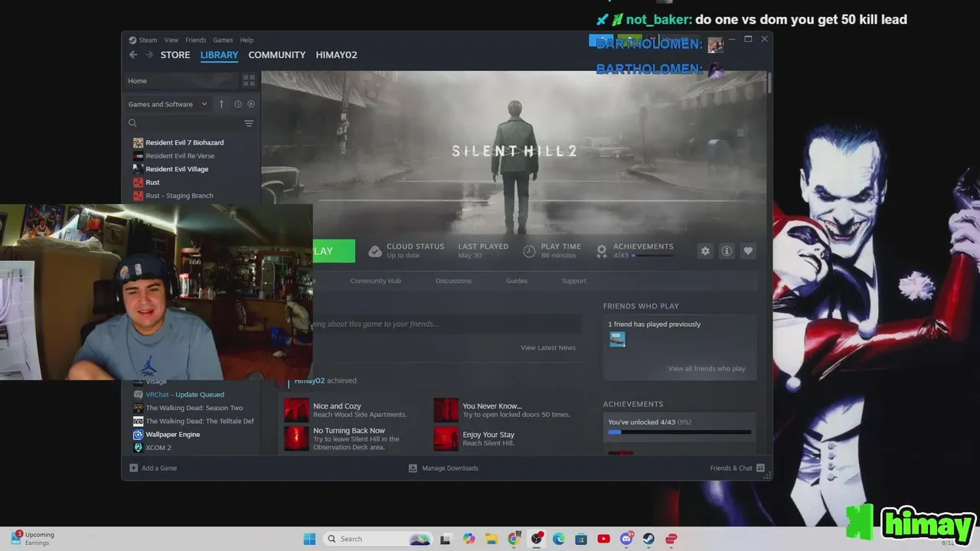
Task: Click the Nice and Cozy achievement icon
Action: 296,411
